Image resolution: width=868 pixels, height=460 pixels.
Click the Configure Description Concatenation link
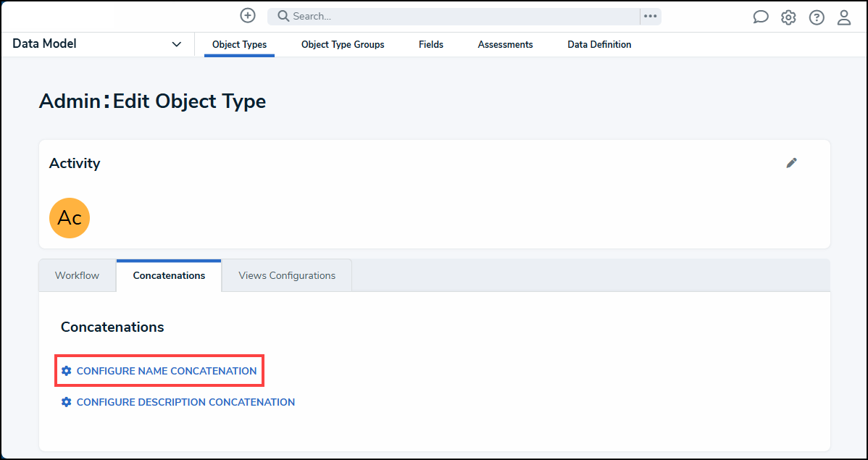185,401
